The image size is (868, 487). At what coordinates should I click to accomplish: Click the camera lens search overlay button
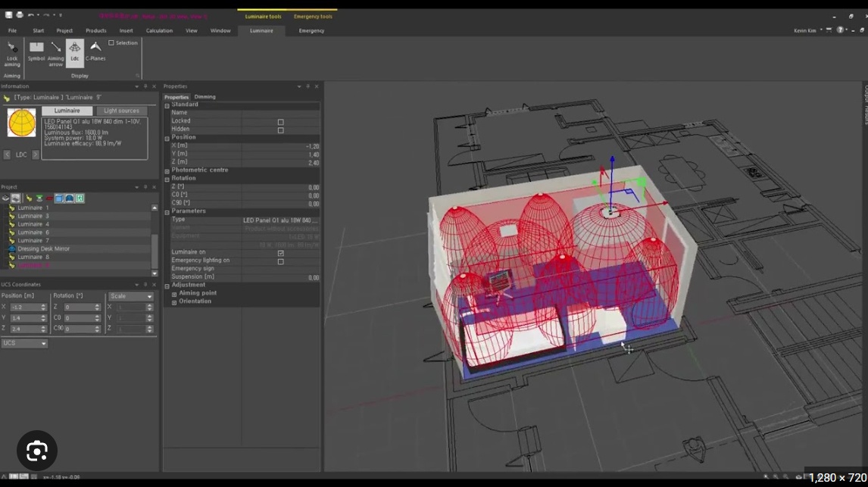pos(37,451)
